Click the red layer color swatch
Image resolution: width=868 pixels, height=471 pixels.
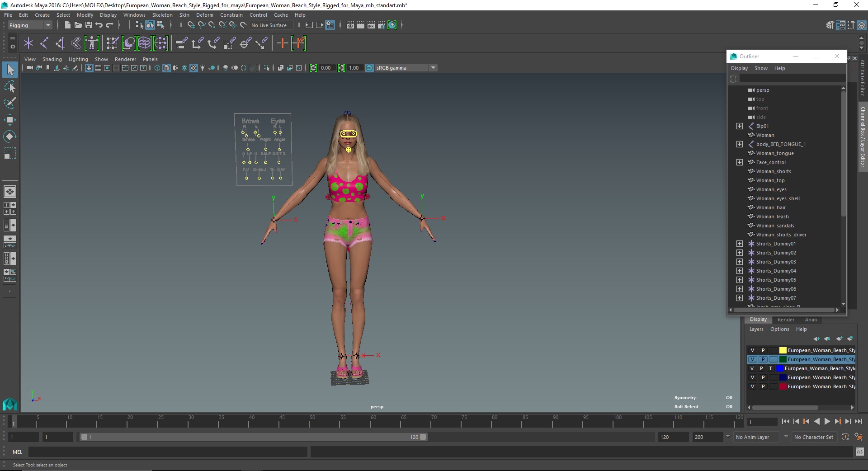coord(783,386)
